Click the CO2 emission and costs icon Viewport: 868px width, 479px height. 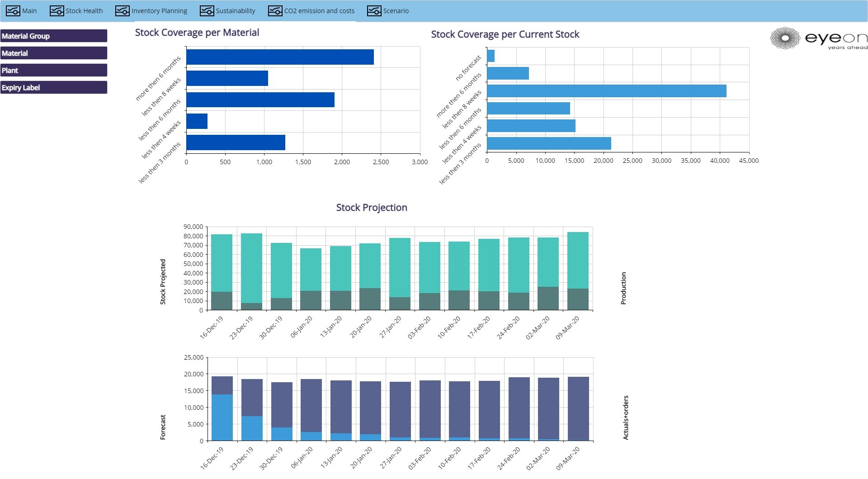pos(275,11)
